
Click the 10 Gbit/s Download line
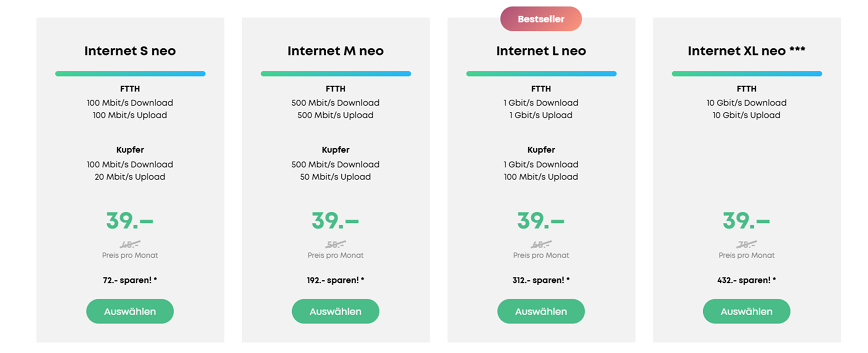(x=746, y=103)
